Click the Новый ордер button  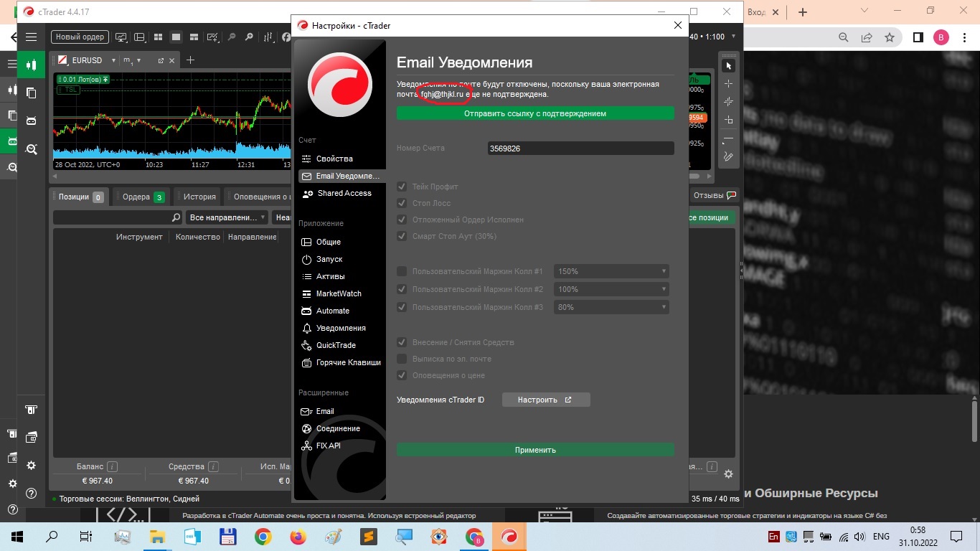tap(80, 37)
